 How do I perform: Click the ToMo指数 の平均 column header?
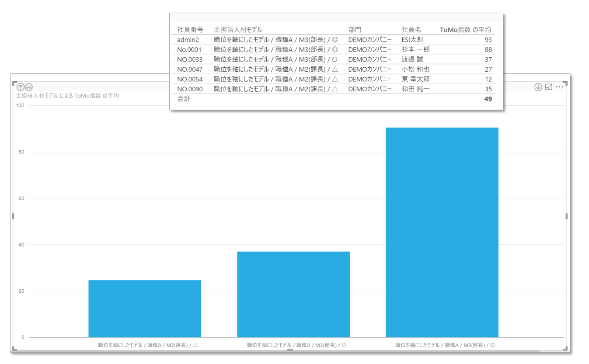point(466,30)
